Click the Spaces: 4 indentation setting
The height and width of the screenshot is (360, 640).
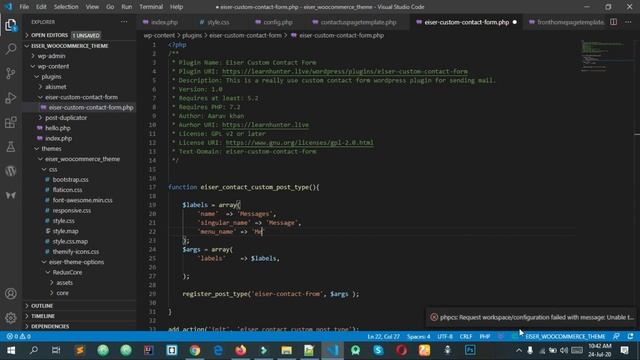point(418,336)
